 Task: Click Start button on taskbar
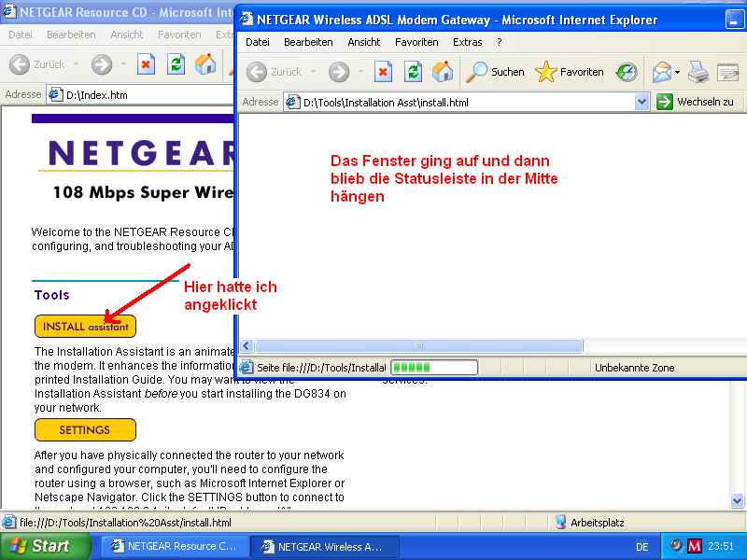(45, 546)
